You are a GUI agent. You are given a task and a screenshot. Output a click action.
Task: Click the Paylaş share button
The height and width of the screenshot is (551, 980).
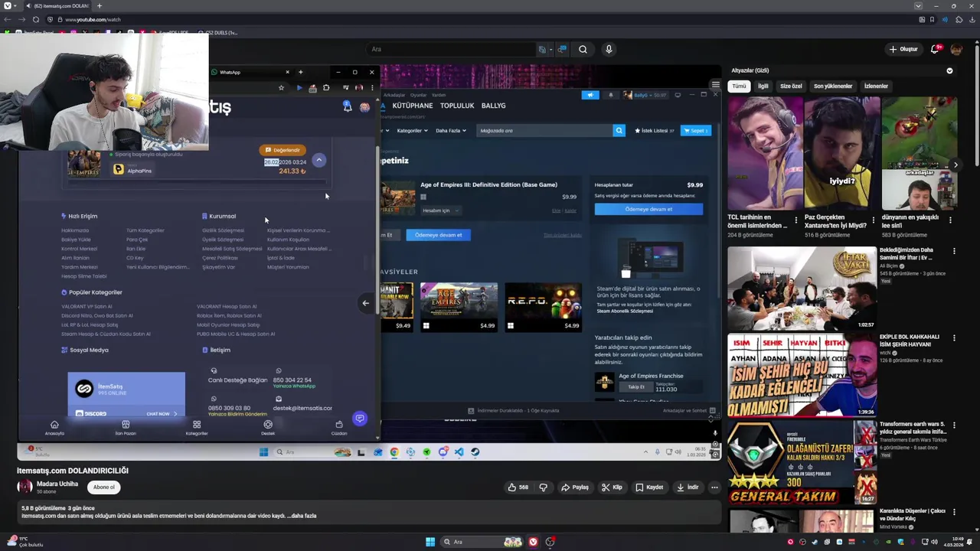[x=575, y=487]
